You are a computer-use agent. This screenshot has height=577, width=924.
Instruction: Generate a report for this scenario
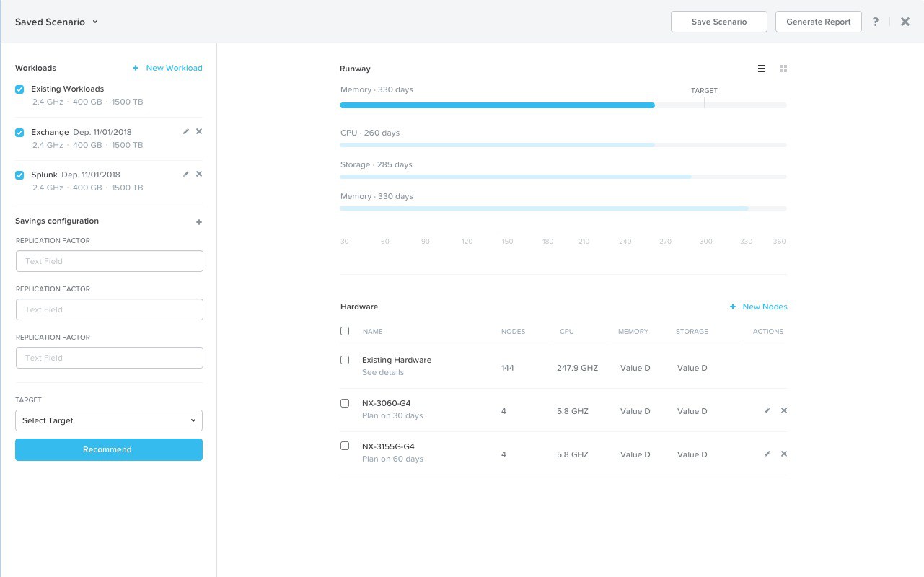[x=818, y=22]
